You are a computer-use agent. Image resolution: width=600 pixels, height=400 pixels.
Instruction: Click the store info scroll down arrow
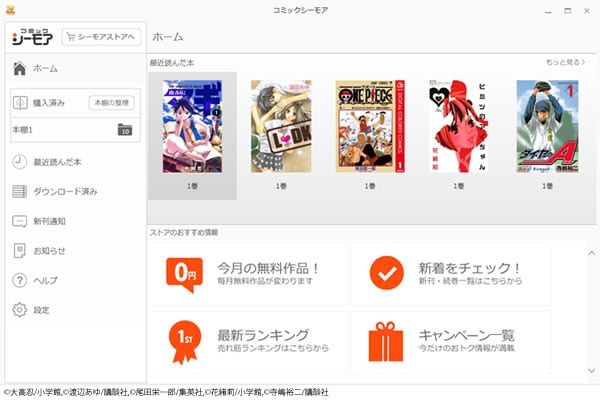[592, 370]
